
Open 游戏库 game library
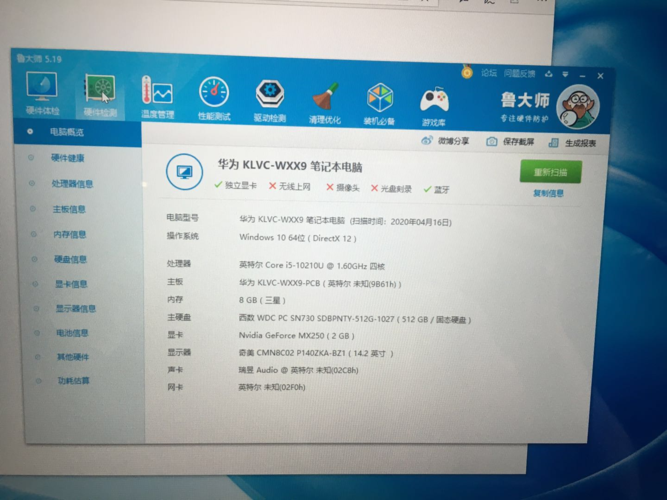pos(434,106)
